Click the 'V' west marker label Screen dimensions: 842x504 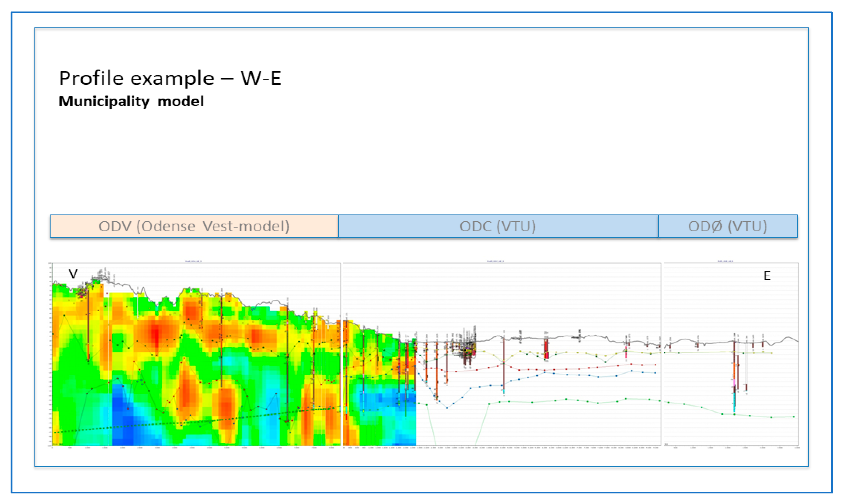(73, 274)
